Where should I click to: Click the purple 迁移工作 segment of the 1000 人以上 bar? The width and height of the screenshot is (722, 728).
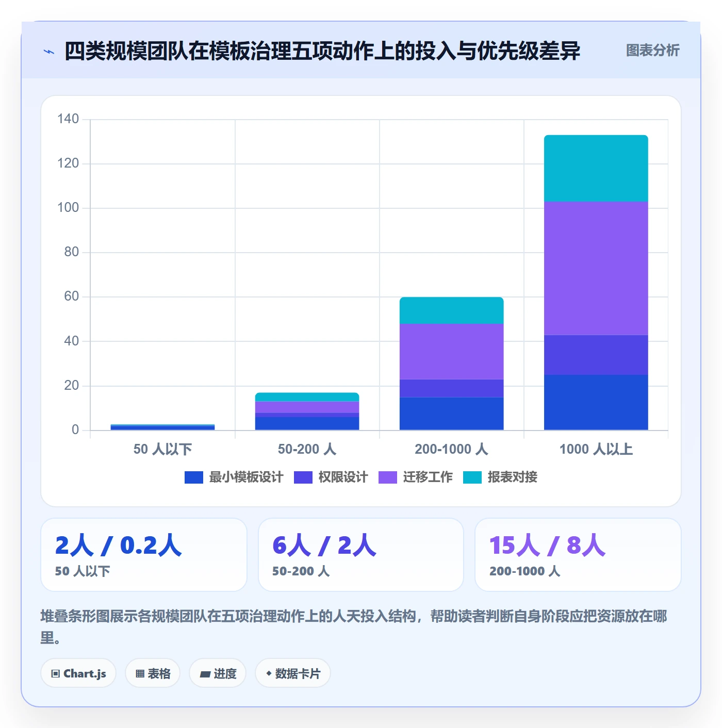tap(596, 268)
